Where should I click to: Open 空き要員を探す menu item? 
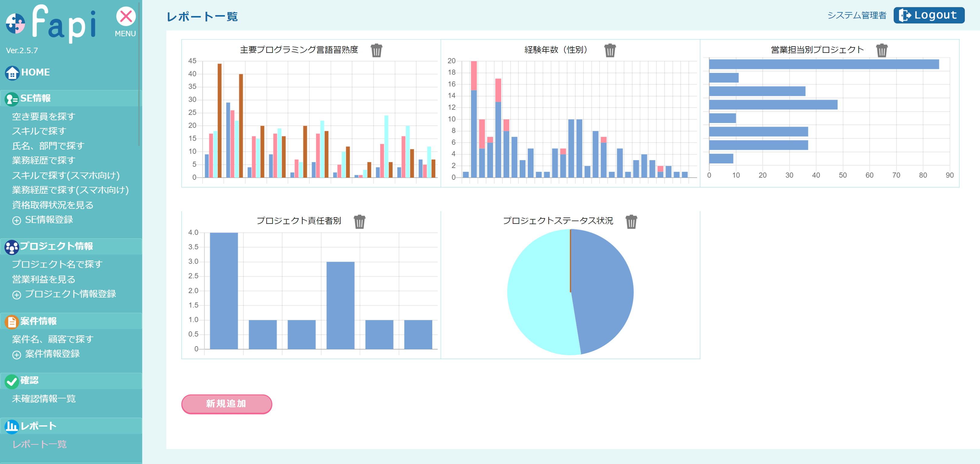[44, 116]
